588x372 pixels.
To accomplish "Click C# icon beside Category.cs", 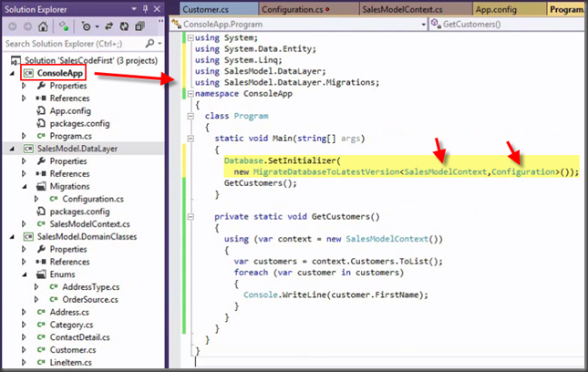I will [x=41, y=325].
